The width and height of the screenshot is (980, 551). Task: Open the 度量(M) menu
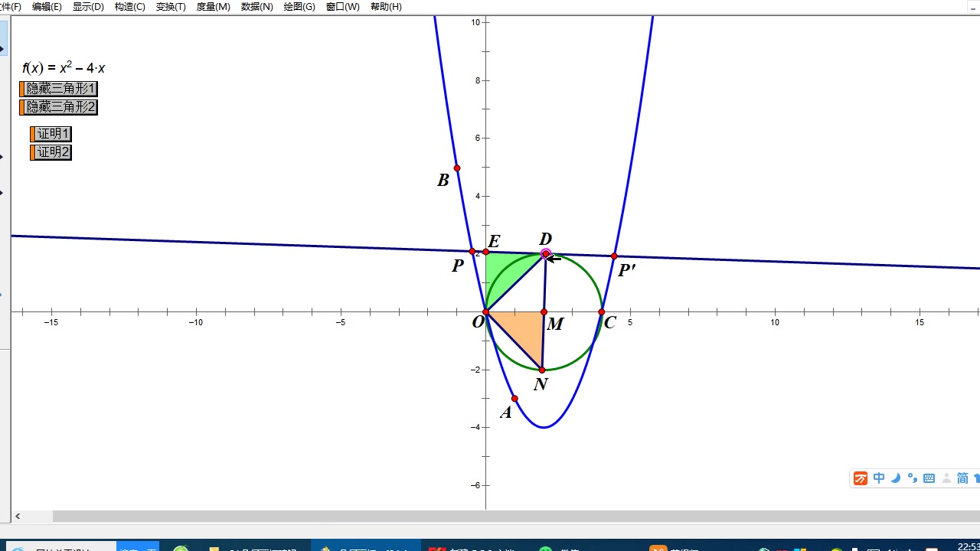click(213, 7)
